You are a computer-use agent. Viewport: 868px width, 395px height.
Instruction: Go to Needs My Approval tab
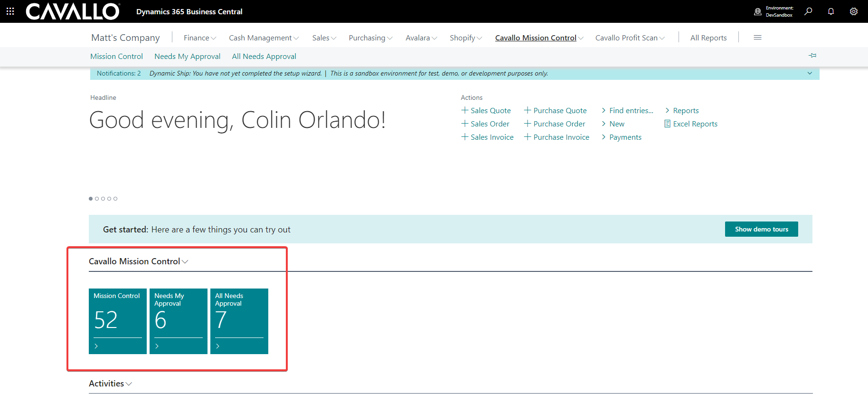point(187,57)
